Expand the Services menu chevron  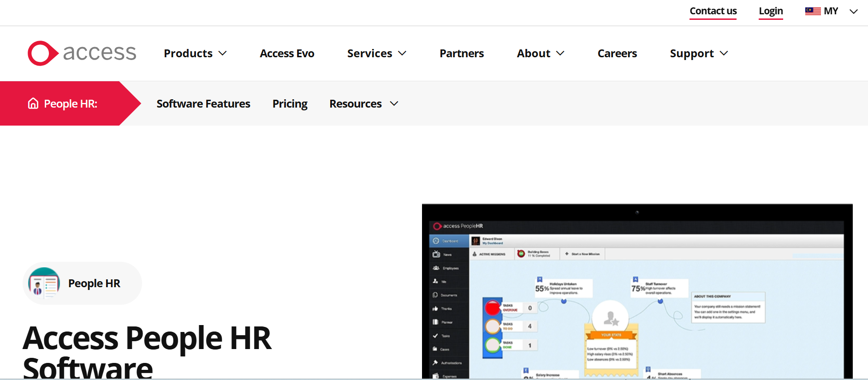point(402,54)
